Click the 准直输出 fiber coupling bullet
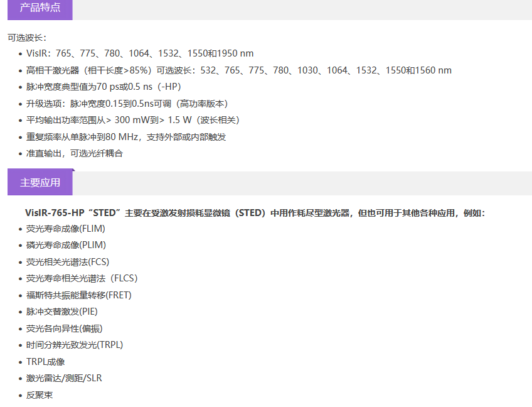 point(75,153)
